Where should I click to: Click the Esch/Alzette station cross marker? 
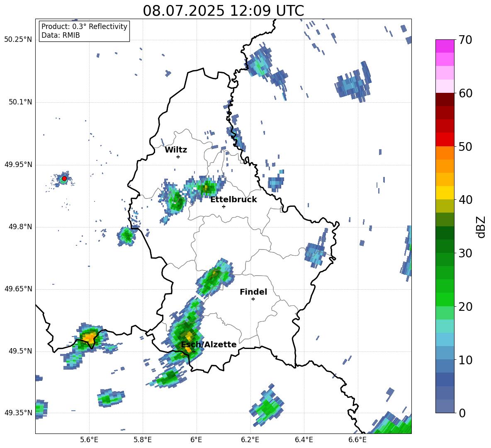coord(194,351)
